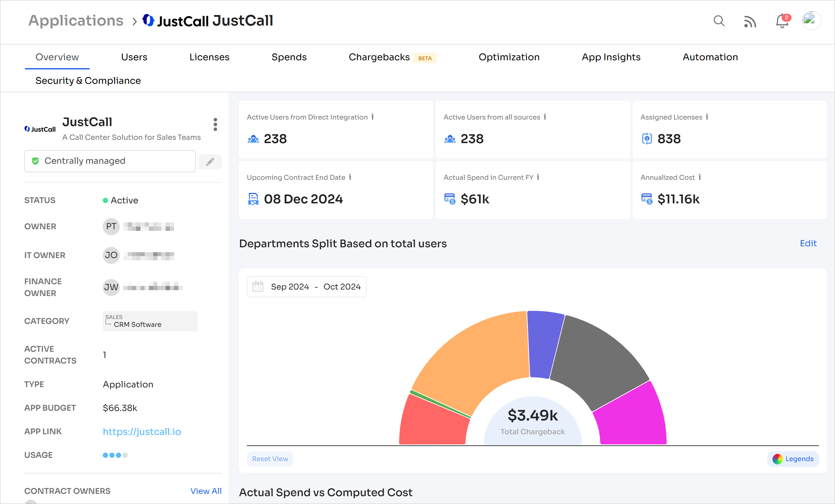Open the SALES CRM Software category selector
The image size is (835, 504).
click(150, 321)
